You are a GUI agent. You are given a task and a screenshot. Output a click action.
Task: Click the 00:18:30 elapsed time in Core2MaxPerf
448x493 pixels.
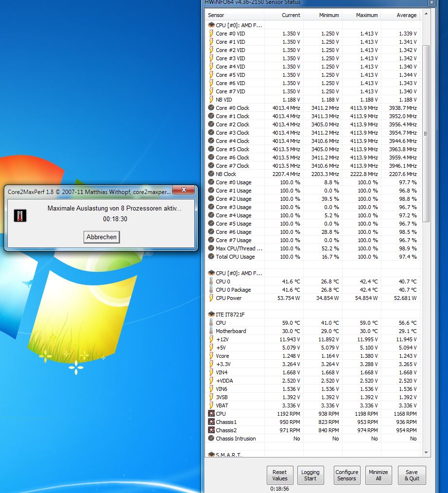pos(115,219)
